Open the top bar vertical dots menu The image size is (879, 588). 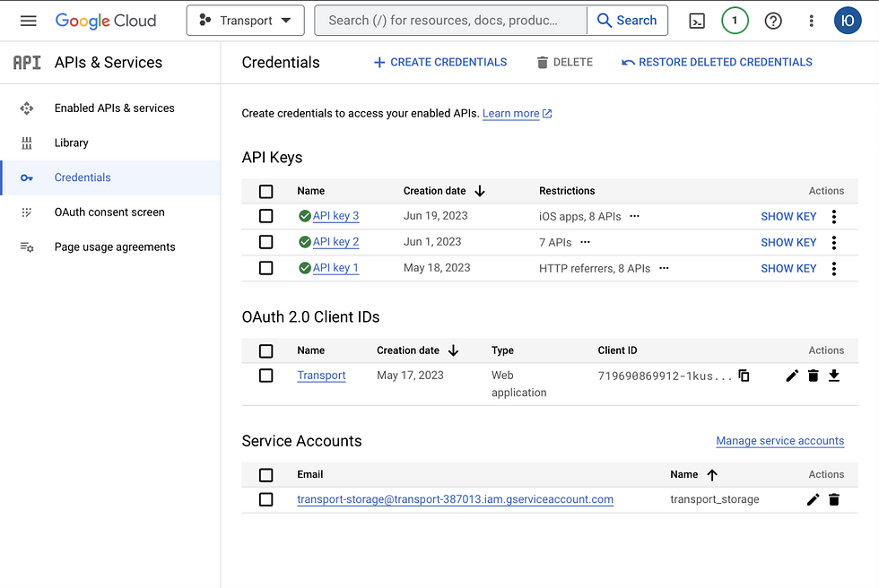pos(811,22)
